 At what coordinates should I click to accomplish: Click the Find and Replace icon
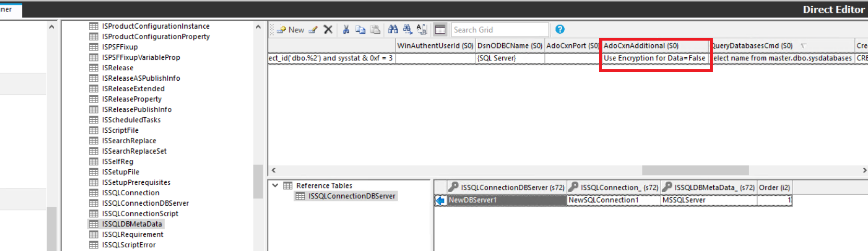pyautogui.click(x=421, y=30)
